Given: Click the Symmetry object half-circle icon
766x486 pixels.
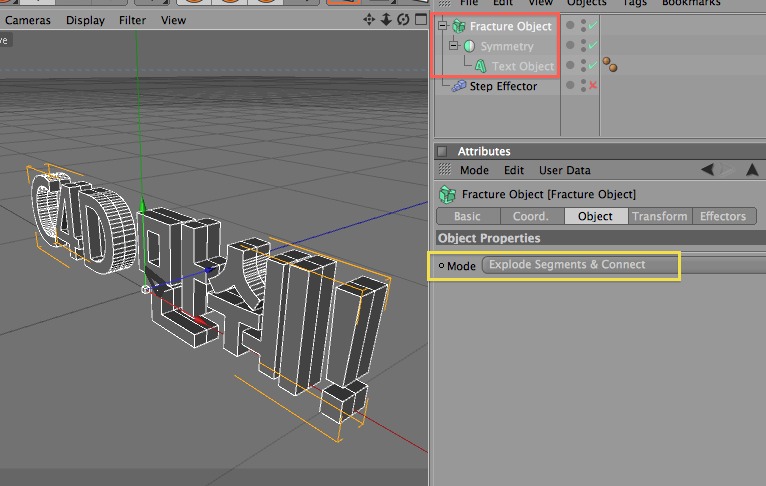Looking at the screenshot, I should [x=469, y=46].
